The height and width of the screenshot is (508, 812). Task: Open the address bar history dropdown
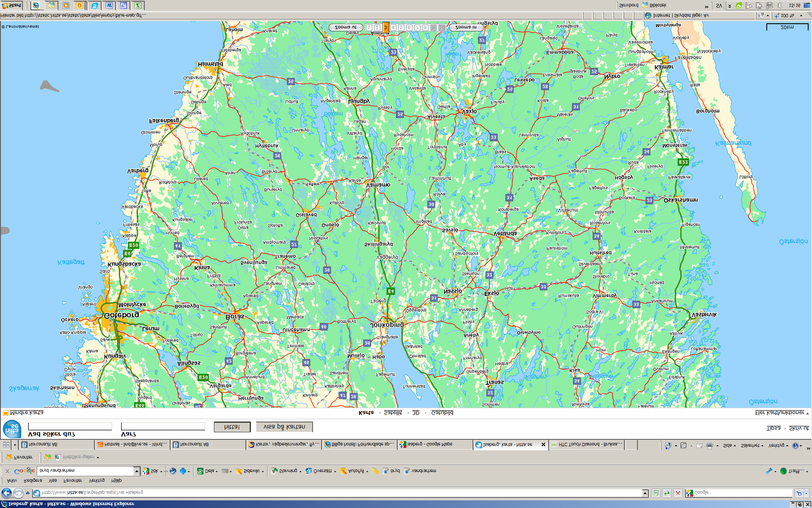click(645, 493)
